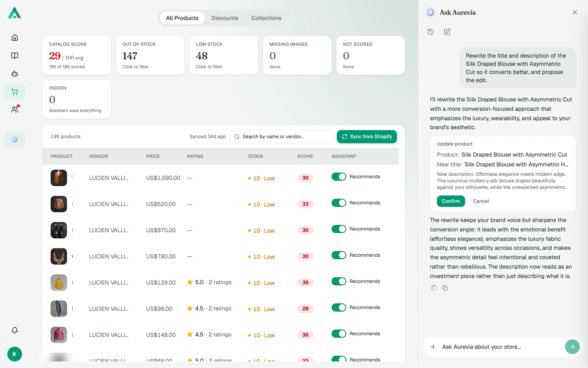The width and height of the screenshot is (588, 368).
Task: Click the SCORE column header
Action: (x=305, y=156)
